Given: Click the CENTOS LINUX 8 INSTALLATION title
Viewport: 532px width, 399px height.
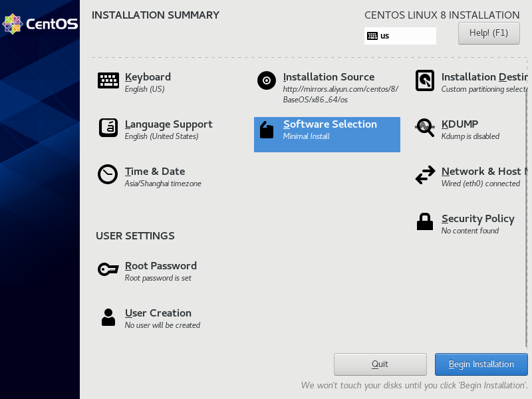Looking at the screenshot, I should pos(442,15).
